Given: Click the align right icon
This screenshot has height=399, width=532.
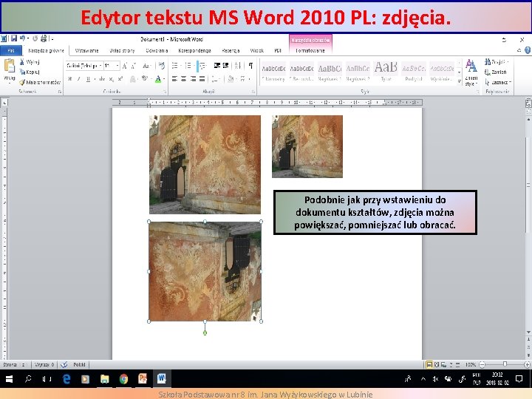Looking at the screenshot, I should coord(193,79).
